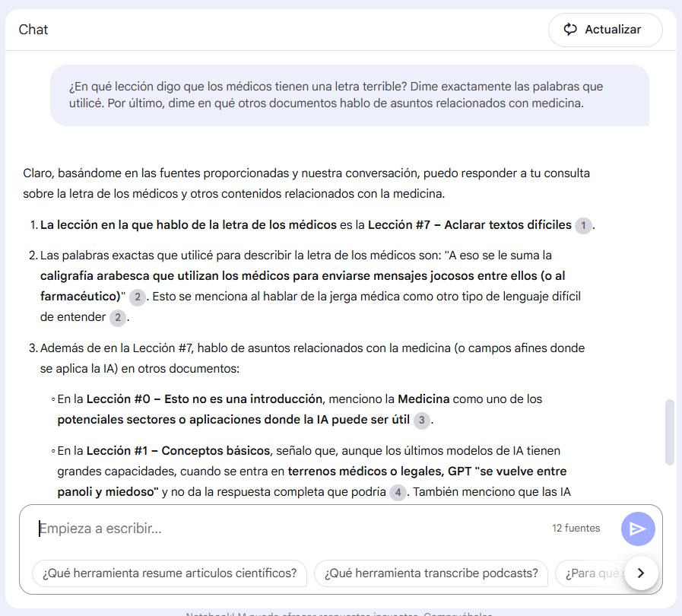This screenshot has width=682, height=616.
Task: Select suggestion about resuming artículos científicos
Action: (x=170, y=573)
